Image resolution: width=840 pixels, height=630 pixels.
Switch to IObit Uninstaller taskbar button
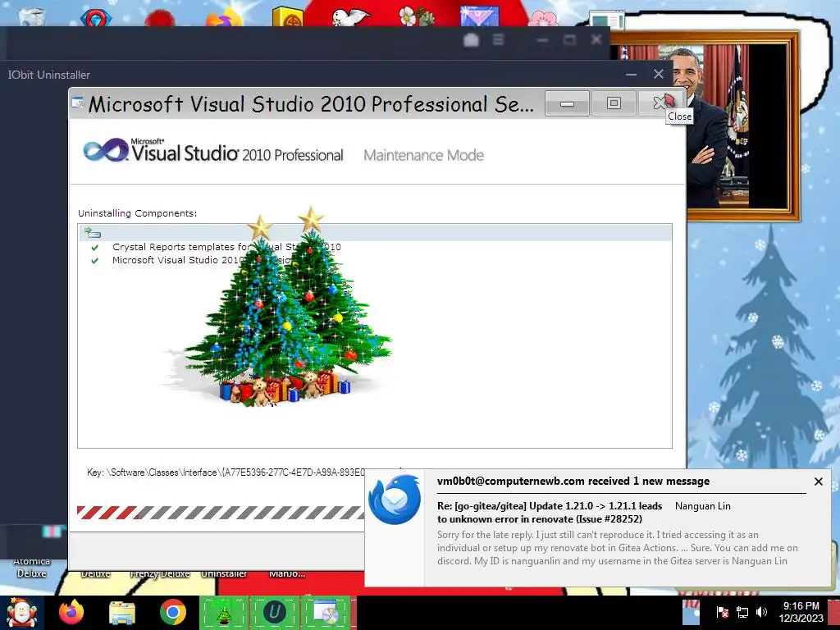pos(274,613)
